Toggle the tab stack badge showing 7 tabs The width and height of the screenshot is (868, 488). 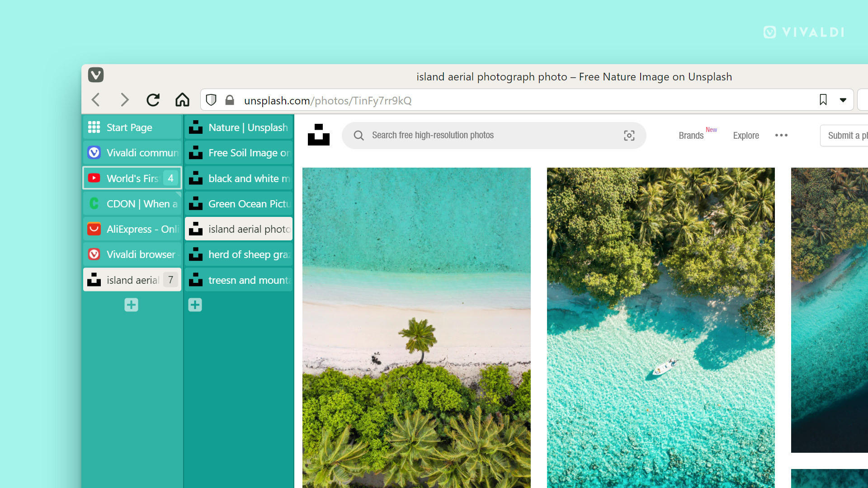tap(170, 279)
